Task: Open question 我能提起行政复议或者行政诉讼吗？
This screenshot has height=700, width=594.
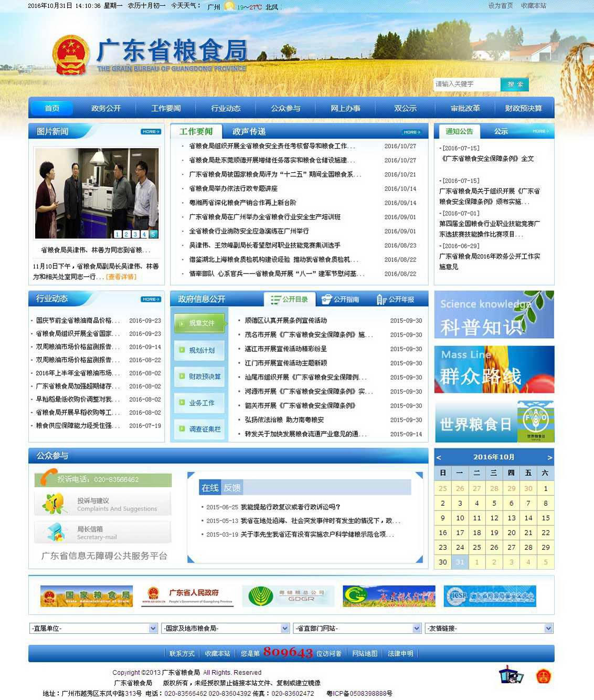Action: pos(290,507)
